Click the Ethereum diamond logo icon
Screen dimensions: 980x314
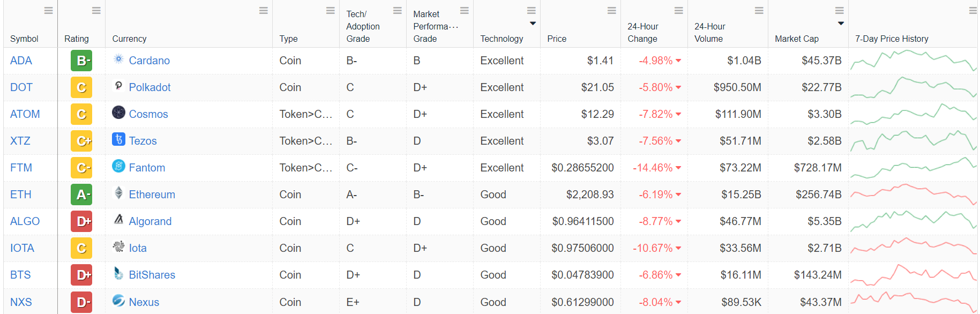coord(118,193)
